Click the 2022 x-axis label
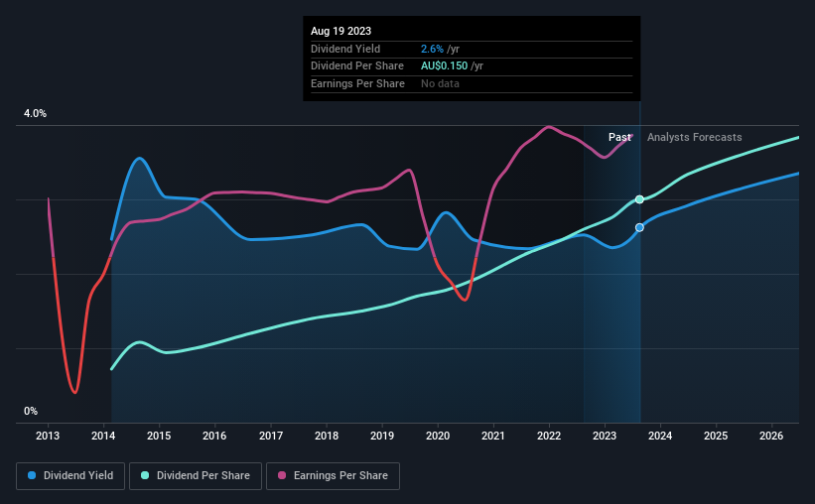 tap(549, 436)
